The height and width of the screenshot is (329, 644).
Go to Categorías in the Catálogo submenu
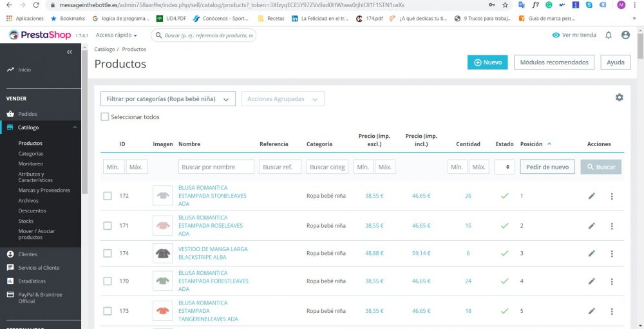click(31, 154)
